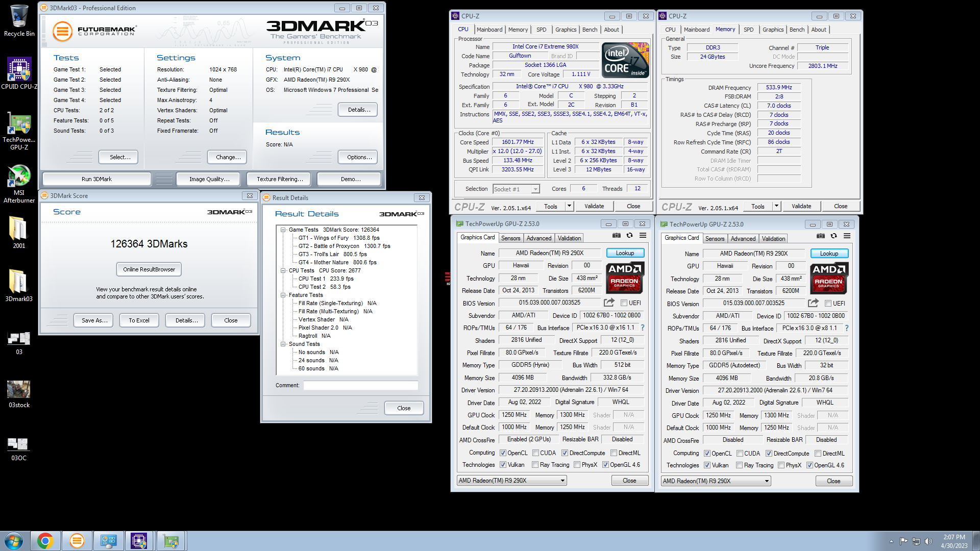Open the 3Dmark03 folder on the desktop
This screenshot has width=980, height=551.
coord(19,285)
